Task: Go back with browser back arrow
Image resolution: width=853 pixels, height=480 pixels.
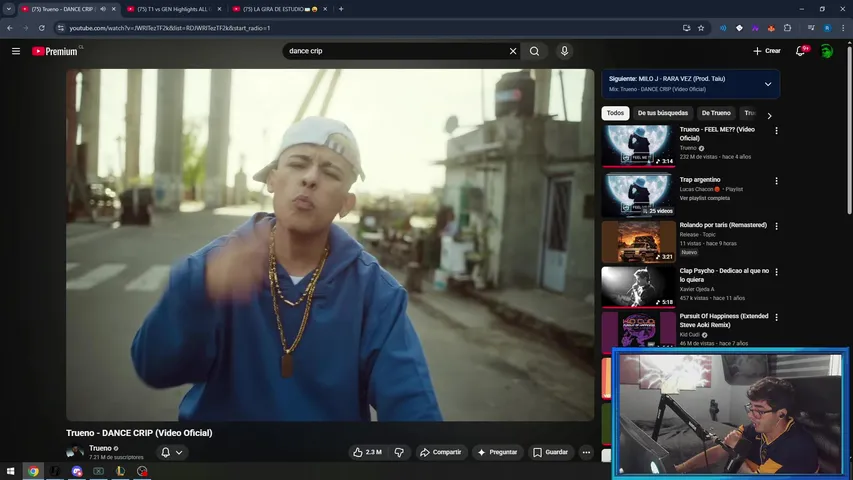Action: [10, 28]
